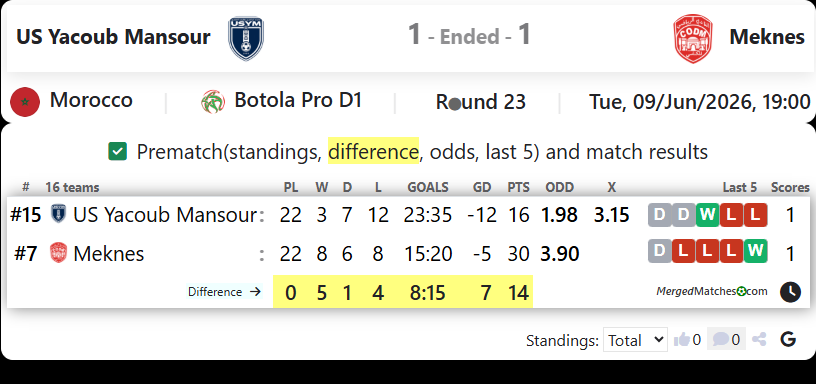Click the Botola Pro D1 league logo
This screenshot has height=384, width=816.
[213, 101]
